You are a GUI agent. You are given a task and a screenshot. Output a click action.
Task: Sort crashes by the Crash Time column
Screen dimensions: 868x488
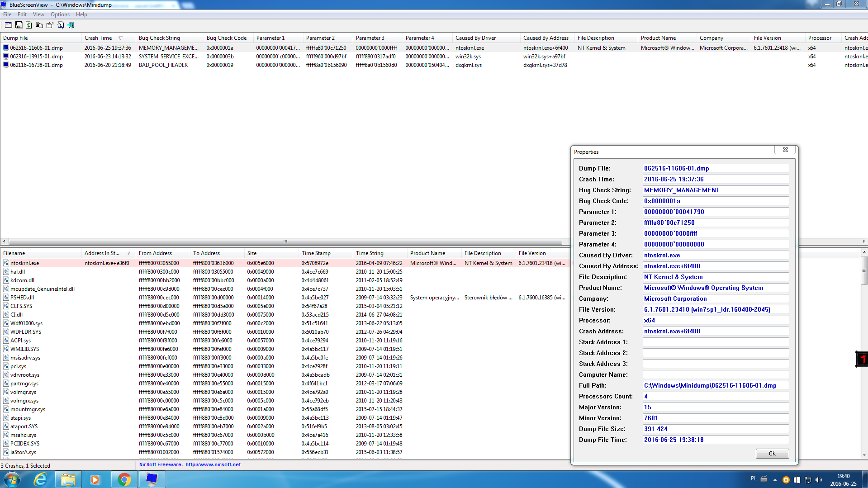[109, 38]
